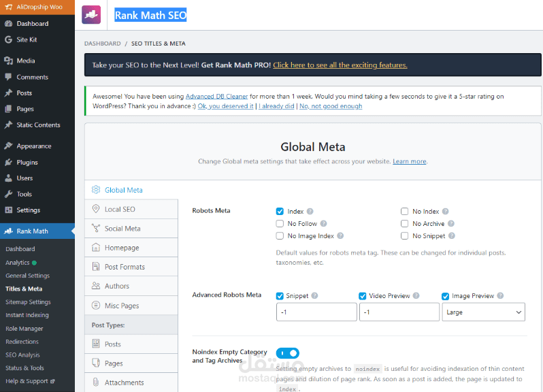Click the AliDropship Woo cart icon

click(9, 7)
